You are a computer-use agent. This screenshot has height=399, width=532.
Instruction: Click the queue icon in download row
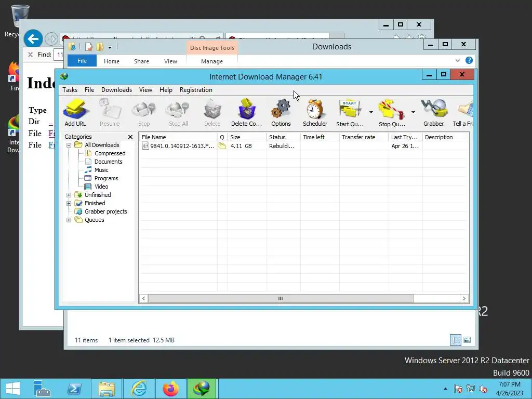click(222, 146)
